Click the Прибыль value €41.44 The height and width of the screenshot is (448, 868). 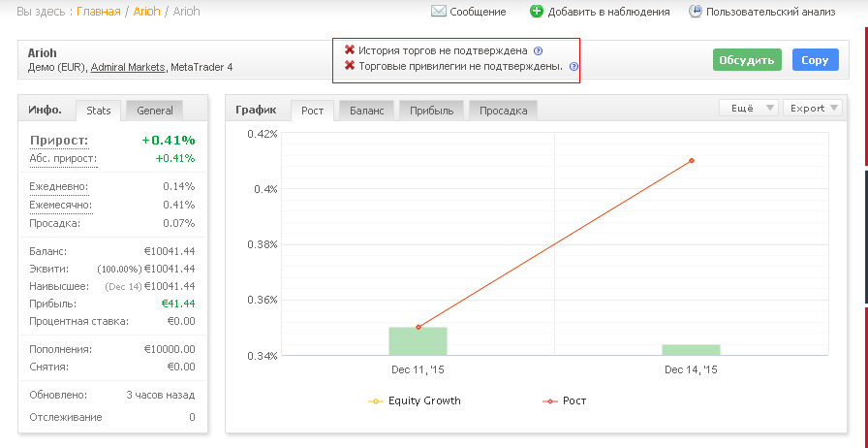(177, 304)
